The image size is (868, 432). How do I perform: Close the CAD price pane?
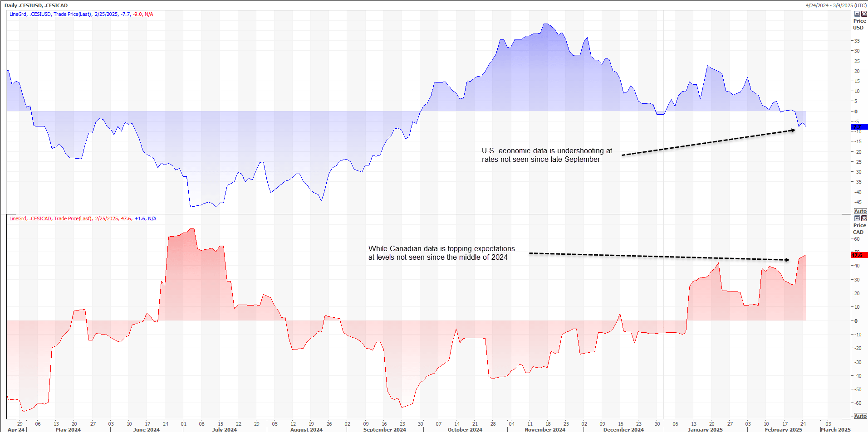point(864,218)
